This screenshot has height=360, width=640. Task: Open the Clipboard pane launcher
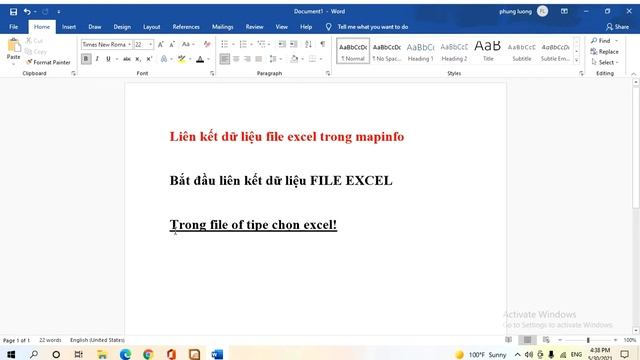pos(73,73)
